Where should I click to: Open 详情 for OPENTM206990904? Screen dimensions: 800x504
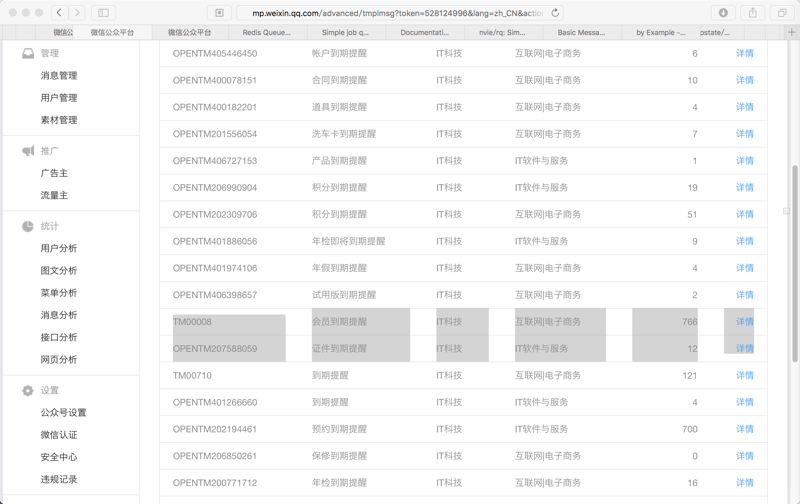pyautogui.click(x=744, y=188)
